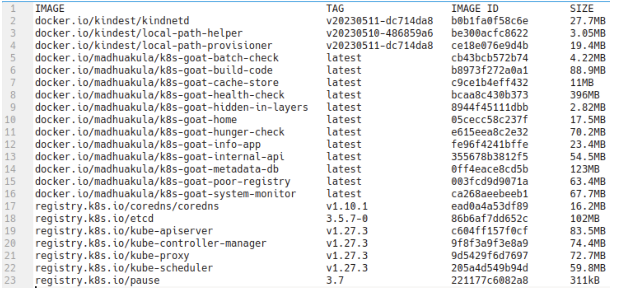Image resolution: width=644 pixels, height=288 pixels.
Task: Click tag v20230510-486859a6
Action: click(x=379, y=33)
